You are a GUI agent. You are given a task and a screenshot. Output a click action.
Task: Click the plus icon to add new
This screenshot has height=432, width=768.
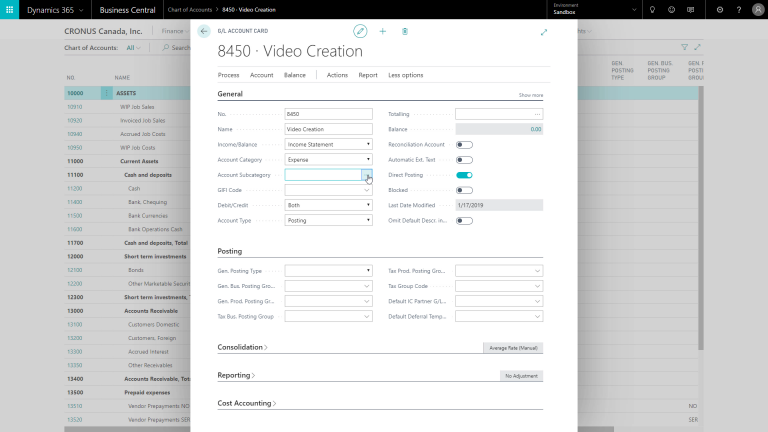[382, 31]
